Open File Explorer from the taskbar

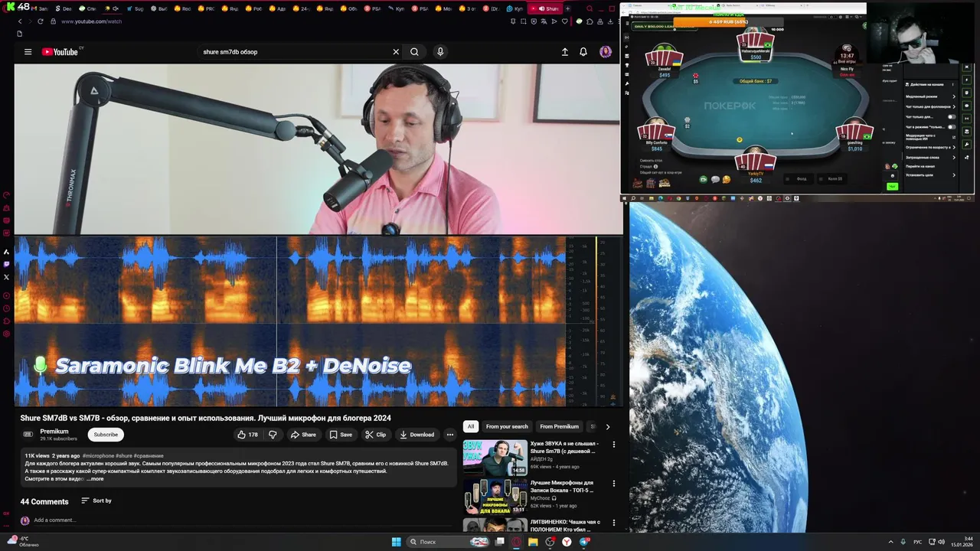pos(533,542)
